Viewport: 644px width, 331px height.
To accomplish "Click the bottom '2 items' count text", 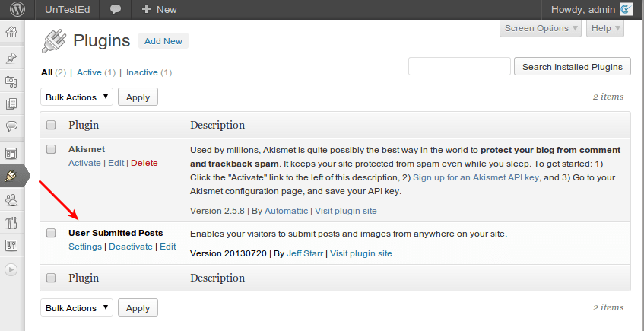I will click(x=608, y=307).
